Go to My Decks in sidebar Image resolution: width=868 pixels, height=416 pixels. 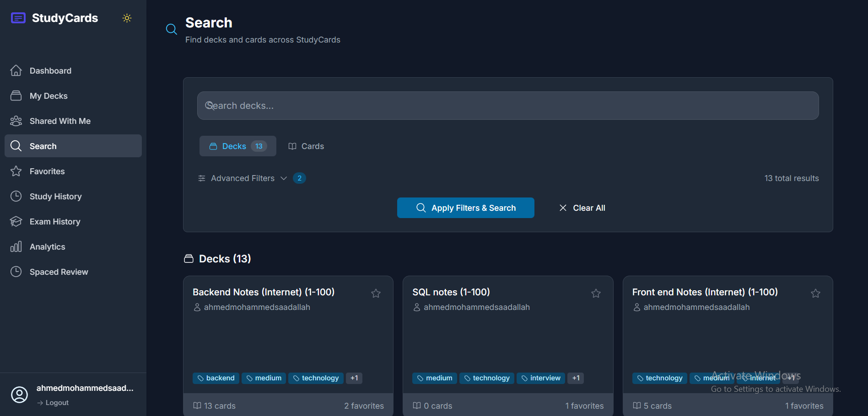(x=73, y=96)
